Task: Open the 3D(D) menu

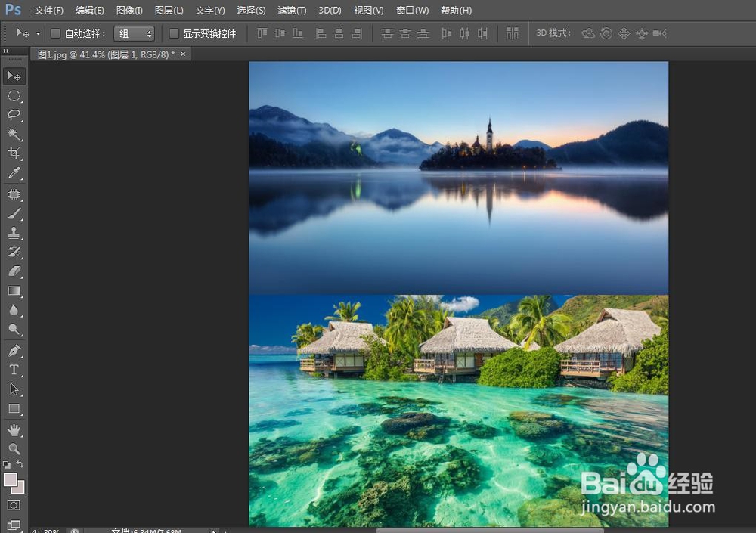Action: coord(330,10)
